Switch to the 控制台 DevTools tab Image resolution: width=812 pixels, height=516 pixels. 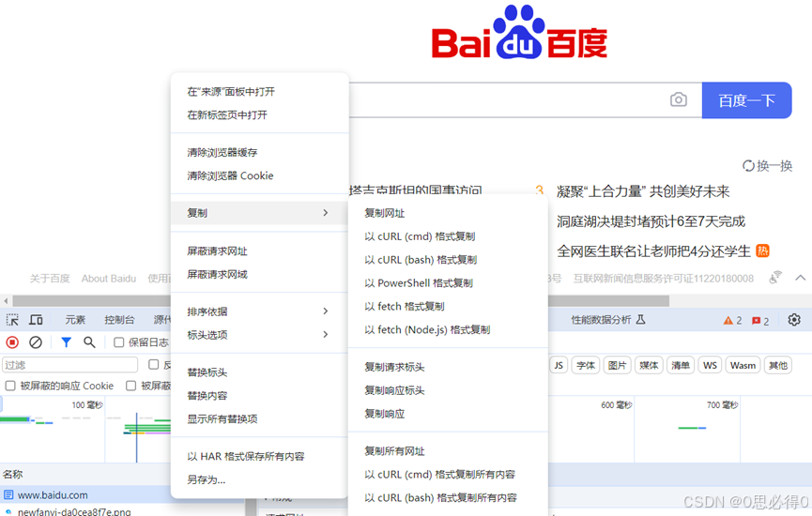click(119, 320)
